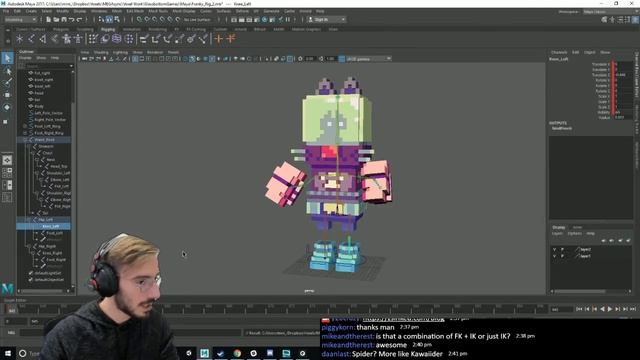Click the Undo arrow icon

(72, 19)
